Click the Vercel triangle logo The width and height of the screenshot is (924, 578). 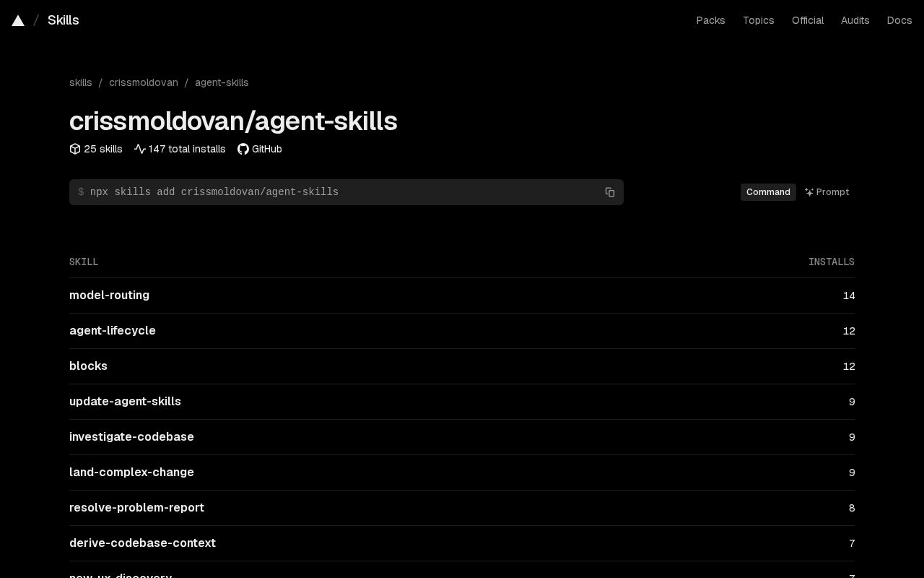pos(18,21)
